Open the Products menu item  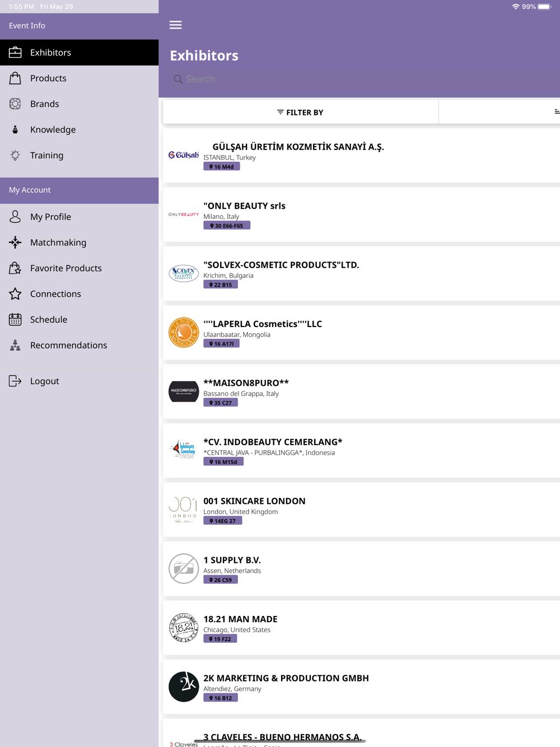point(80,78)
